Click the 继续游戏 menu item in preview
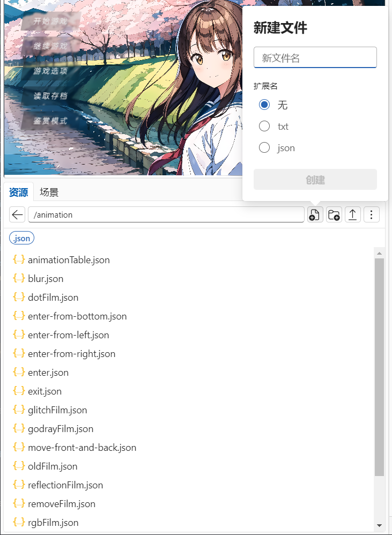This screenshot has width=392, height=535. [x=50, y=46]
